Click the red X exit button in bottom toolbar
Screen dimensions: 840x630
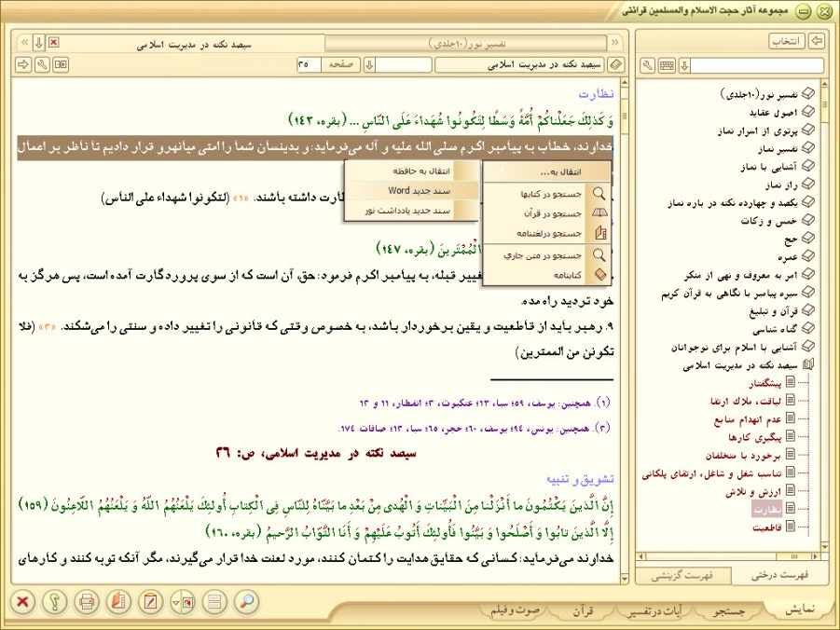pos(23,602)
